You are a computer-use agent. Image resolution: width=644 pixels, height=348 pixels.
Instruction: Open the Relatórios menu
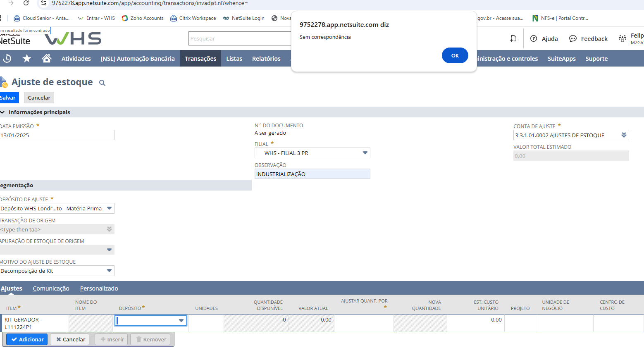266,59
